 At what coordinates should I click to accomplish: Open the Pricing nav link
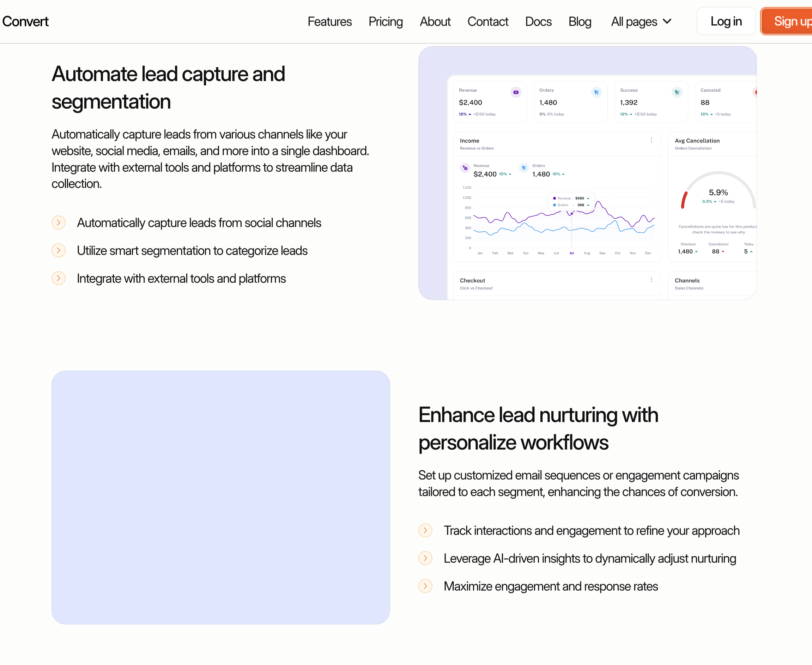386,22
